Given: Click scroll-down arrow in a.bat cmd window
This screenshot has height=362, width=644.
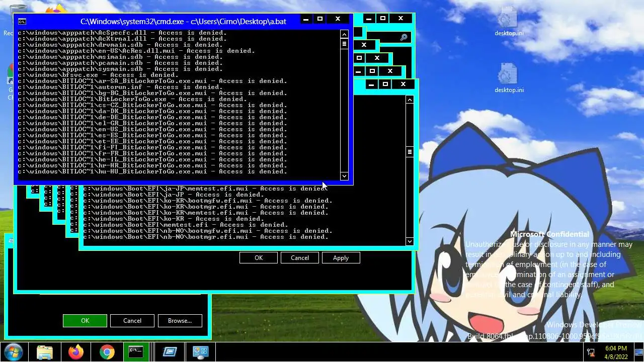Looking at the screenshot, I should pyautogui.click(x=344, y=176).
